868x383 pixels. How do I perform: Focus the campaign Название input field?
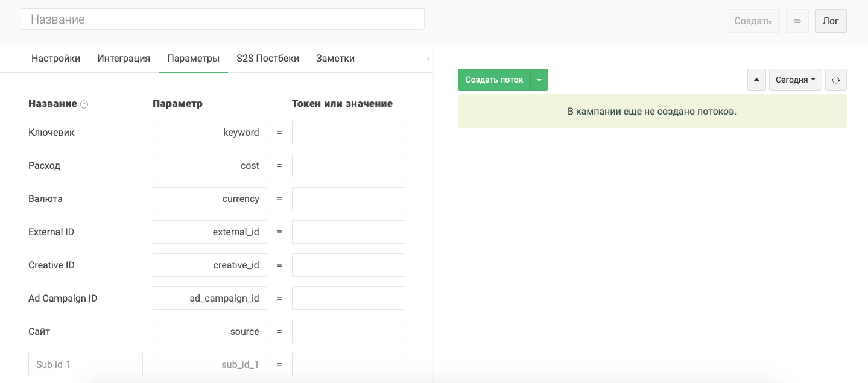click(x=223, y=19)
